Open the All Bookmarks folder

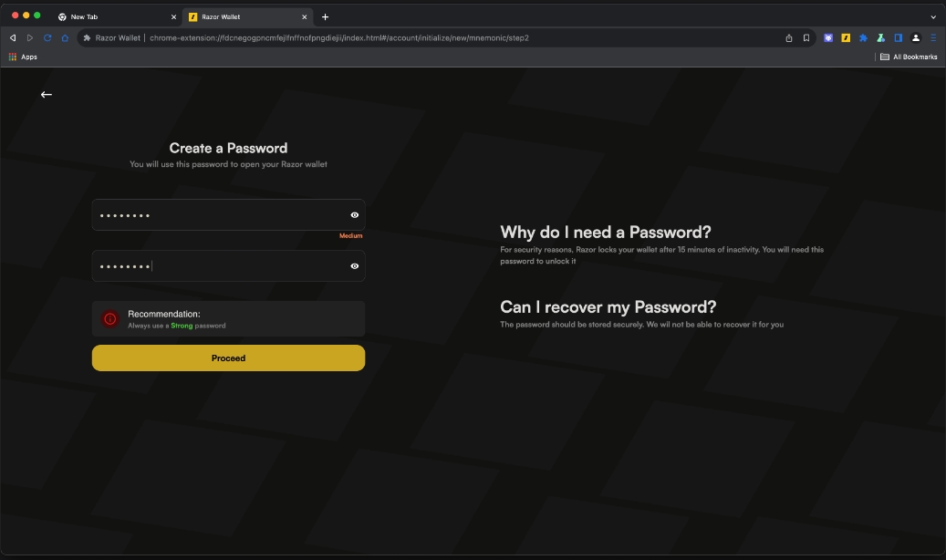pyautogui.click(x=909, y=57)
